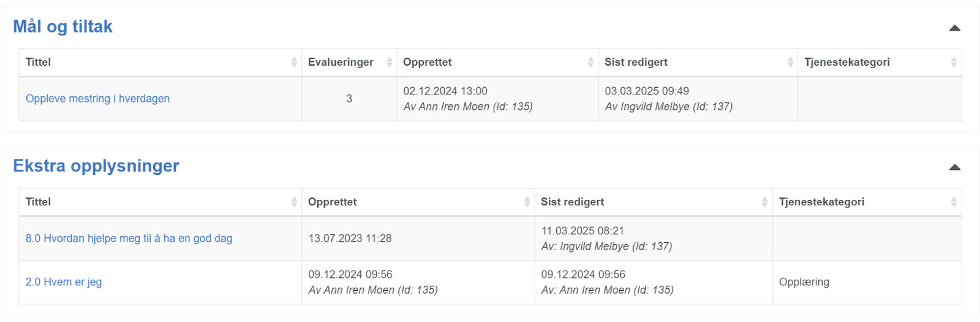Sort Ekstra opplysninger by Opprettet arrows

coord(527,202)
